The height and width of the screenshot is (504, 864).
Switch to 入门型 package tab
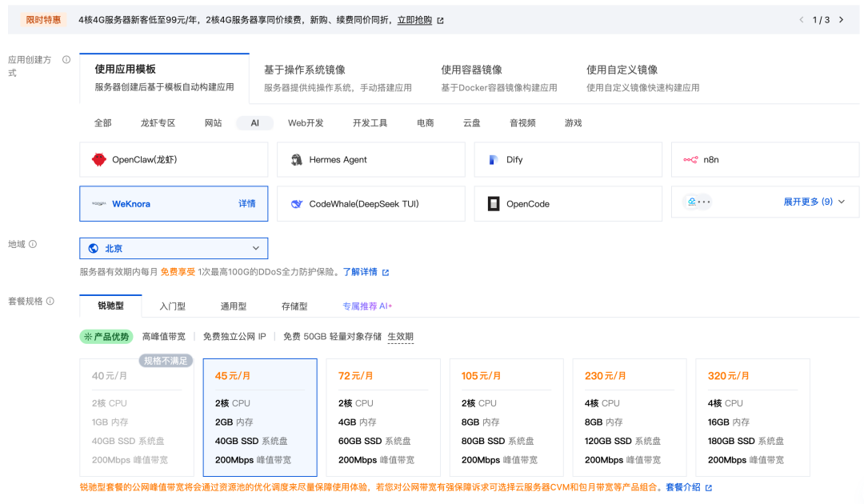(x=173, y=306)
